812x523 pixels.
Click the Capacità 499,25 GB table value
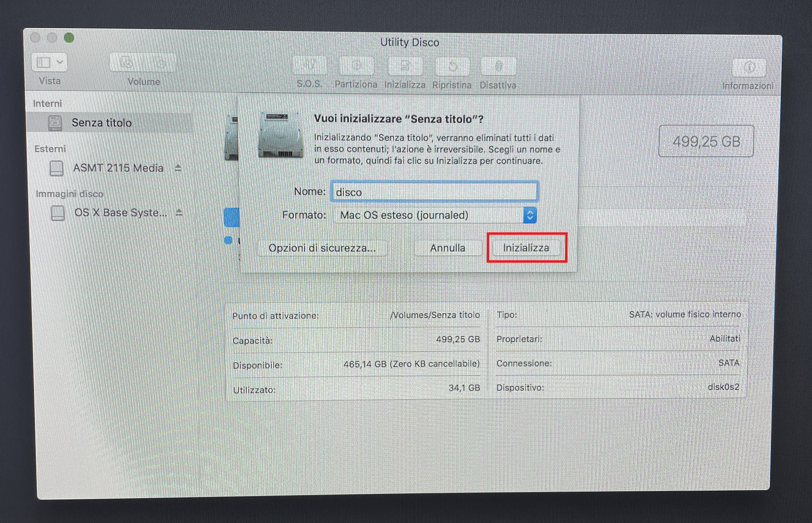pos(458,339)
